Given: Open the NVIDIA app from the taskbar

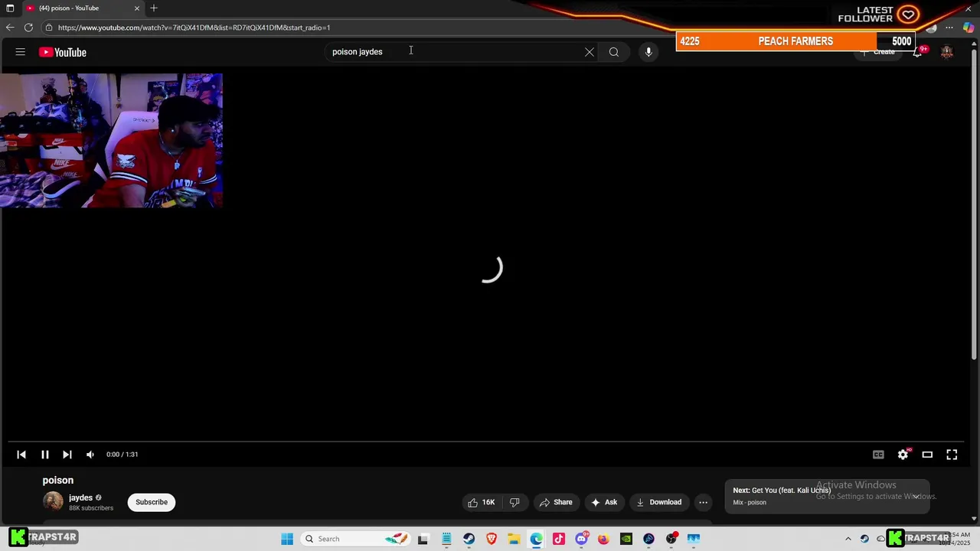Looking at the screenshot, I should [626, 539].
